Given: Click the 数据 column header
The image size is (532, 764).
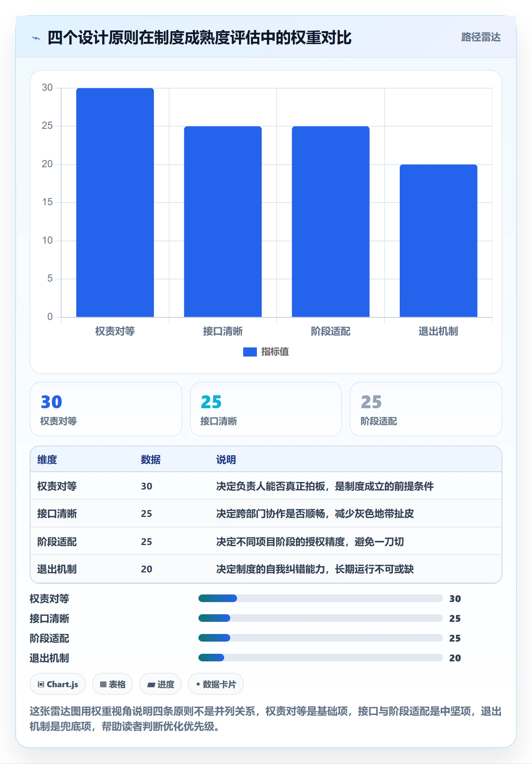Looking at the screenshot, I should point(151,460).
